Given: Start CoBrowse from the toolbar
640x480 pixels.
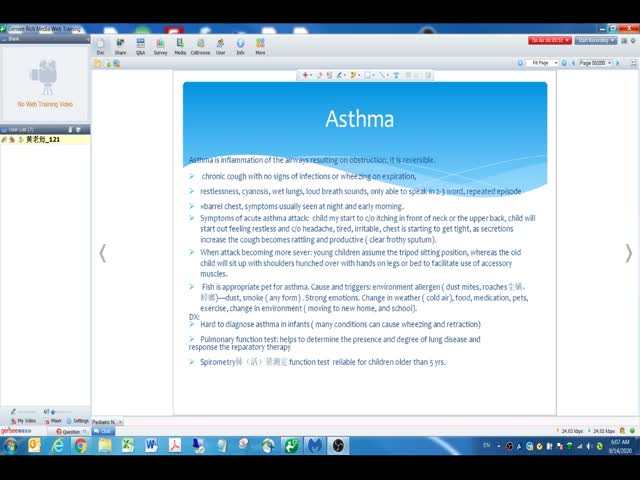Looking at the screenshot, I should coord(200,46).
